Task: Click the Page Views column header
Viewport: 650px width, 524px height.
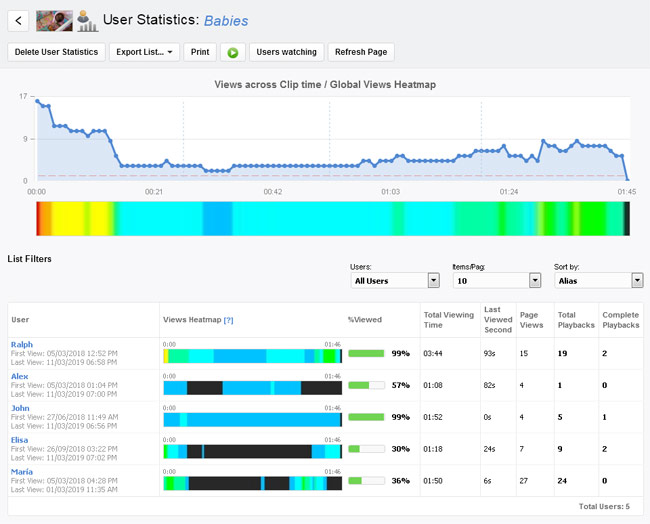Action: pyautogui.click(x=531, y=320)
